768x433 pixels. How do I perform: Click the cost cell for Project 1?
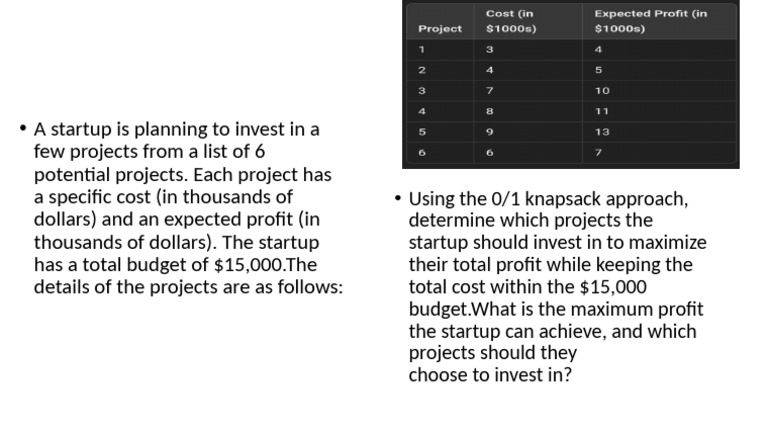pos(490,49)
